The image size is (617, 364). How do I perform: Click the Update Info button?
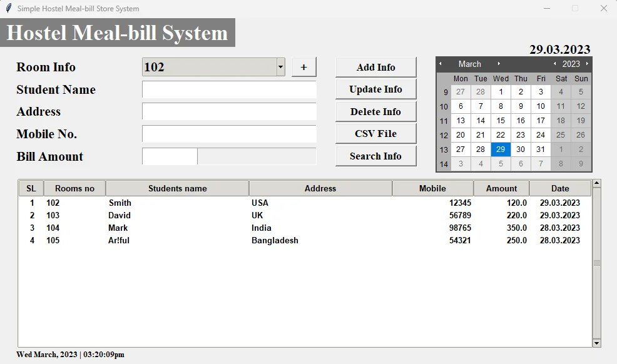click(376, 89)
